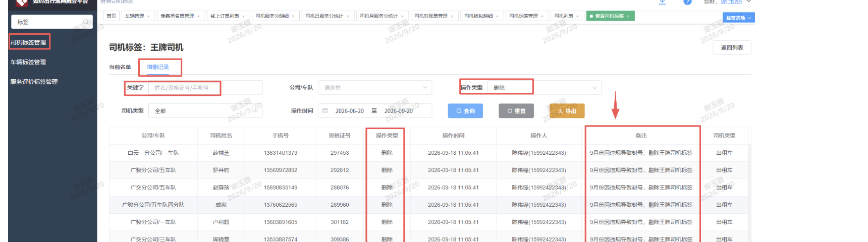The image size is (868, 242).
Task: Click the calendar icon in 操作时间 field
Action: pyautogui.click(x=325, y=111)
